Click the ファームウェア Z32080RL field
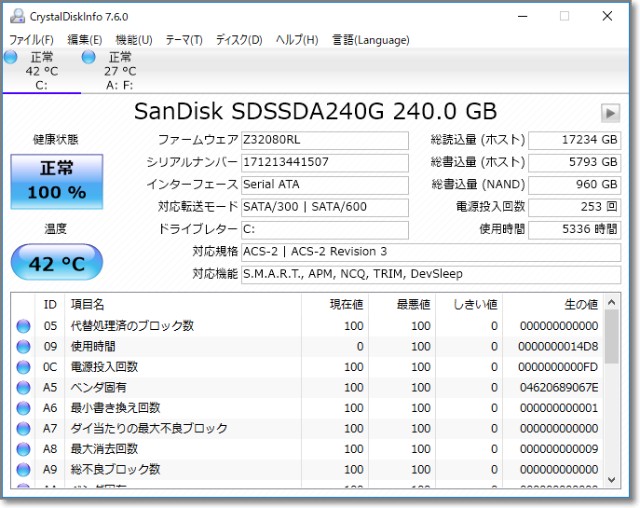The height and width of the screenshot is (508, 640). click(x=324, y=140)
